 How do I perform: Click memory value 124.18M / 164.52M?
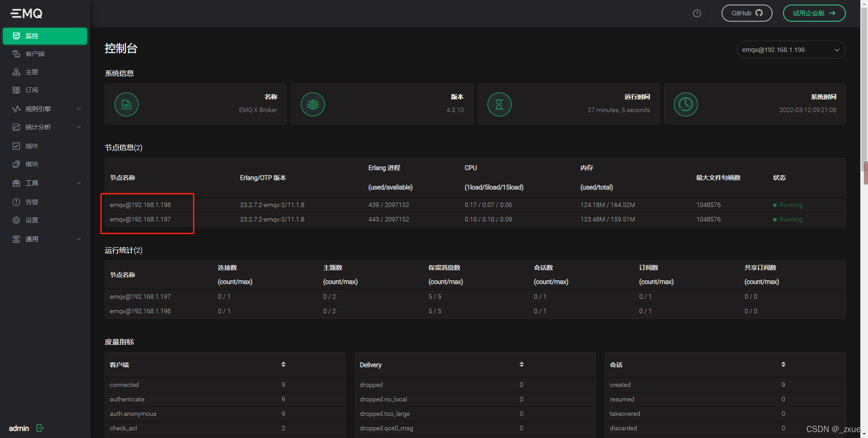(x=608, y=205)
